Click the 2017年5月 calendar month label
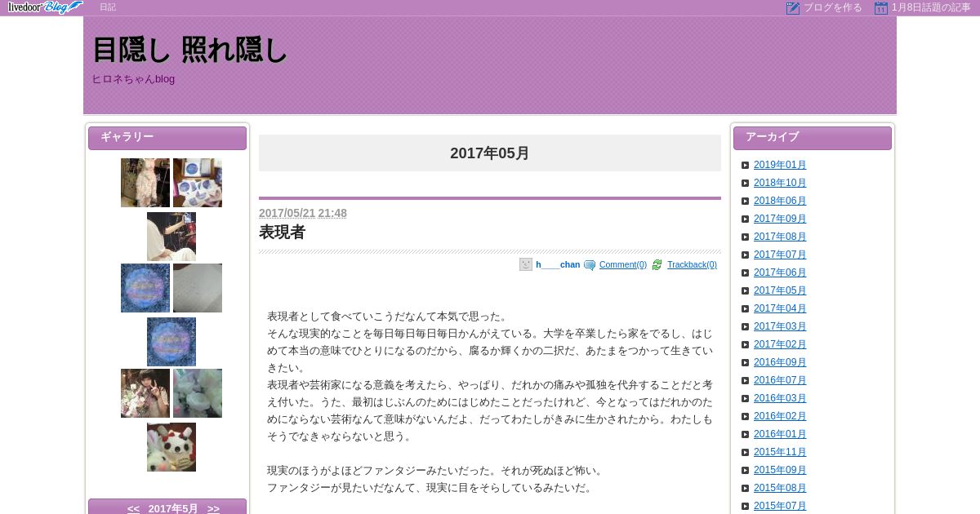Screen dimensions: 980x514 pyautogui.click(x=173, y=508)
